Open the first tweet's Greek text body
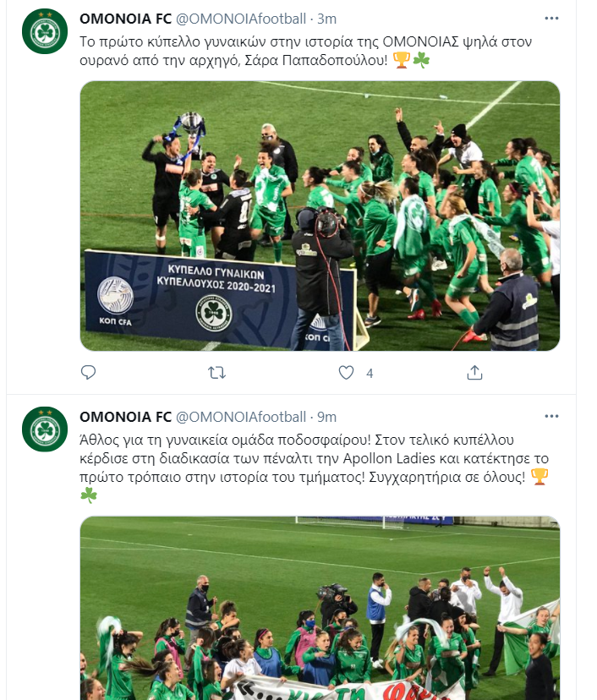 click(x=306, y=51)
